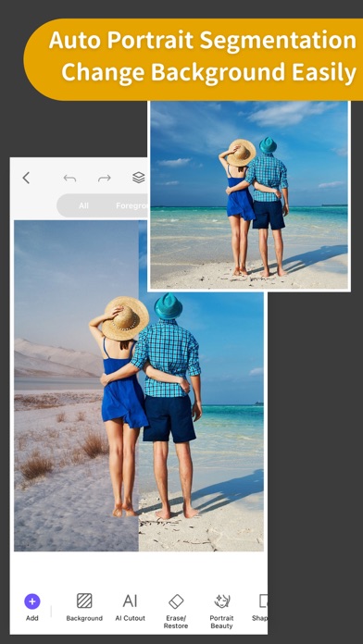The width and height of the screenshot is (363, 644).
Task: Open the Background tool
Action: click(84, 606)
